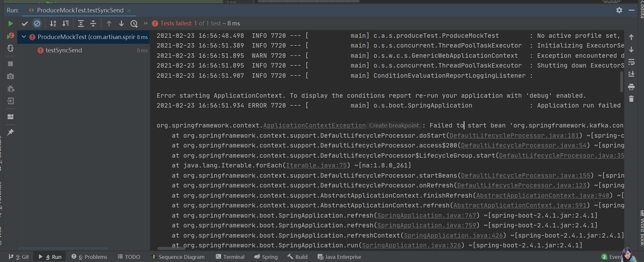Pin the Run tab
The width and height of the screenshot is (644, 262).
(10, 132)
